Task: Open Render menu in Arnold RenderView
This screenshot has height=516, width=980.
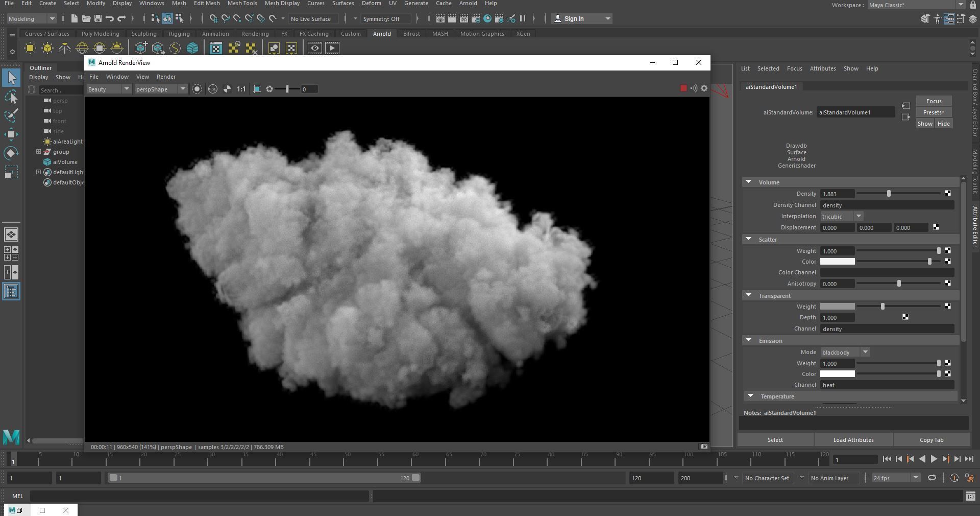Action: pyautogui.click(x=166, y=77)
